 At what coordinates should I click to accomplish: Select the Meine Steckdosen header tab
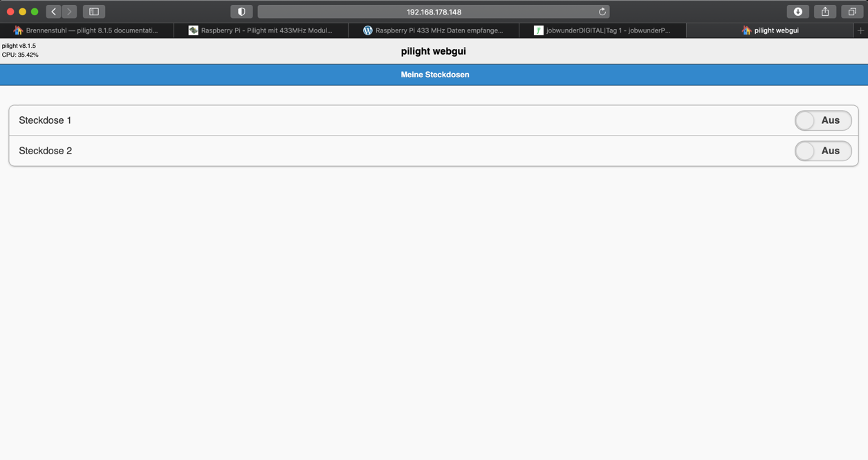pyautogui.click(x=434, y=75)
